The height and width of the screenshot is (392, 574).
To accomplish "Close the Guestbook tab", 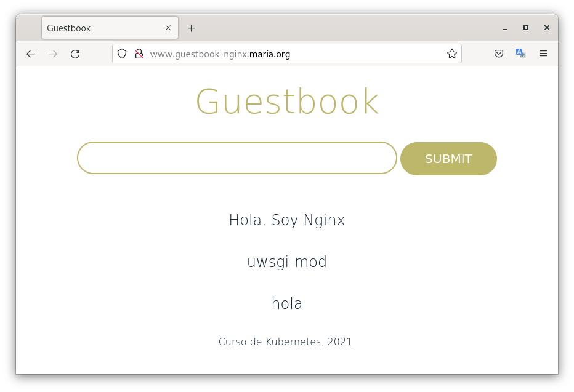I will pyautogui.click(x=168, y=28).
